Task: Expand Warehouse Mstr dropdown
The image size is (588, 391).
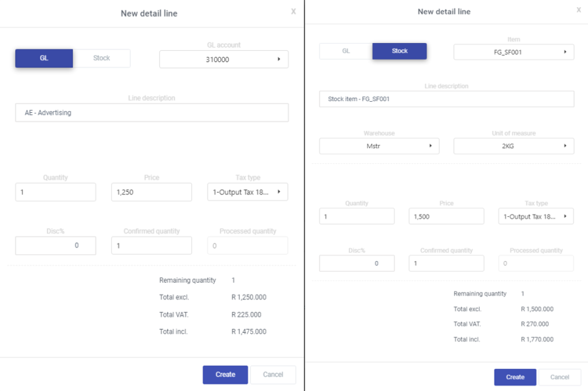Action: pyautogui.click(x=379, y=146)
